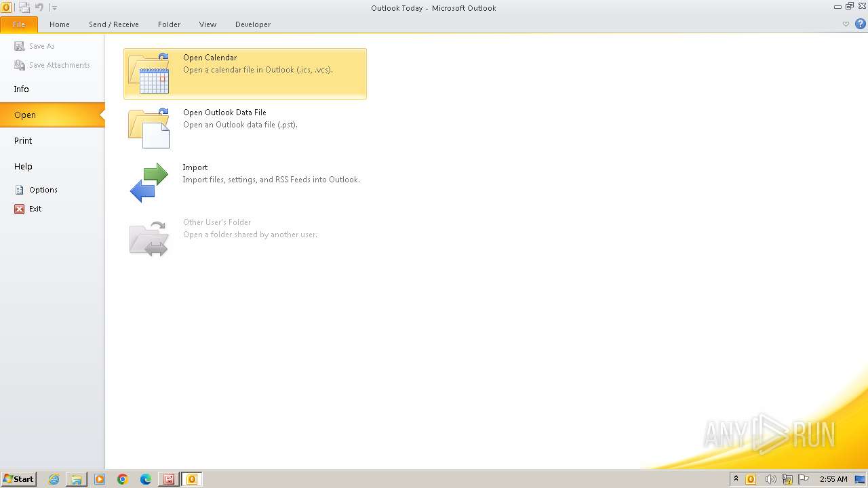Click the Import arrows icon
Viewport: 868px width, 488px height.
click(149, 182)
